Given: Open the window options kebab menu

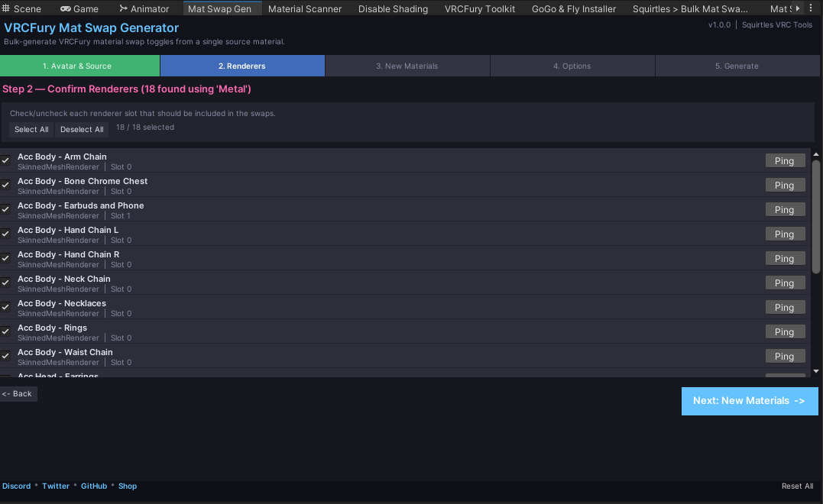Looking at the screenshot, I should (x=811, y=8).
